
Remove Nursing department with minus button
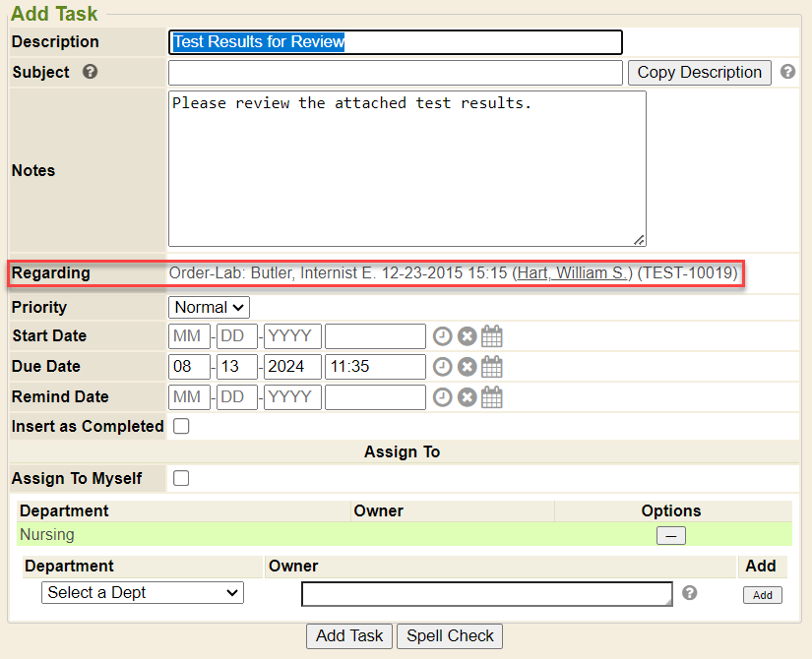click(x=671, y=536)
